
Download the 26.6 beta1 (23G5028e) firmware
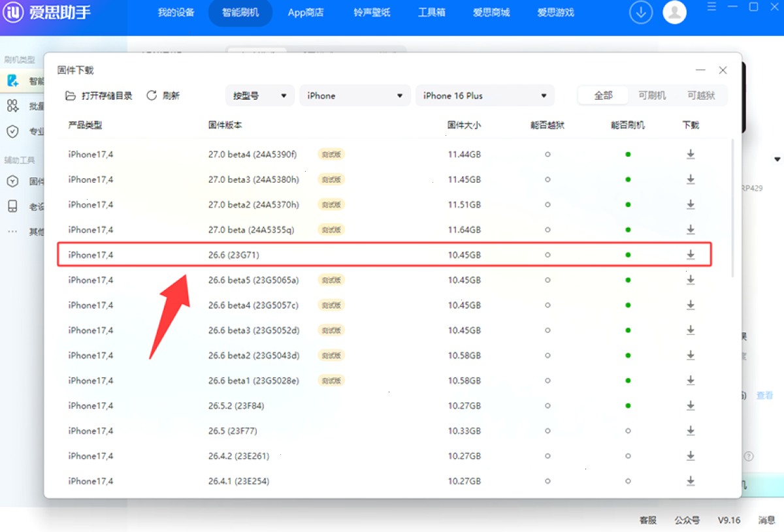click(691, 381)
